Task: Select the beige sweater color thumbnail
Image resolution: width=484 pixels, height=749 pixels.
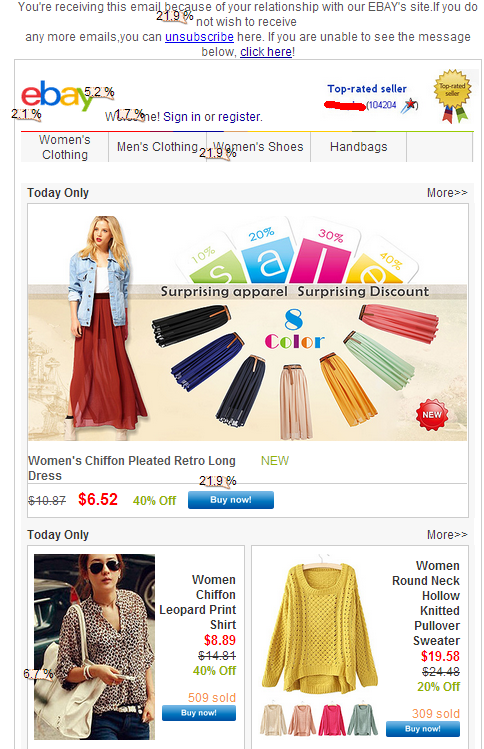Action: (x=273, y=719)
